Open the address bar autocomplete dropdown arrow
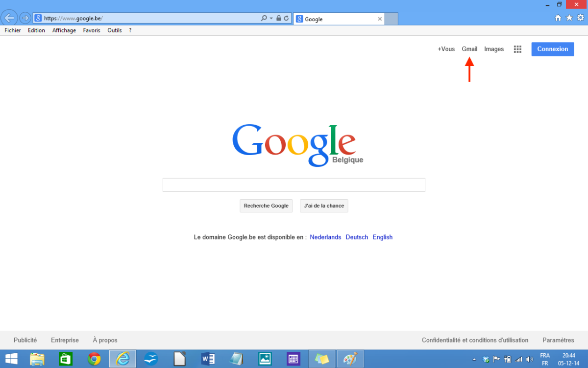Screen dimensions: 588x368 point(271,18)
